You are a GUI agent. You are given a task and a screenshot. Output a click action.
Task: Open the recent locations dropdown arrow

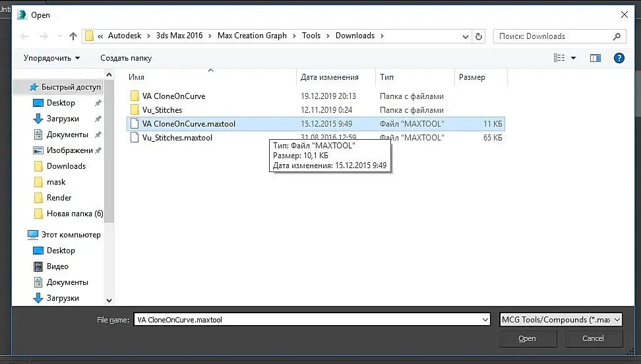60,36
